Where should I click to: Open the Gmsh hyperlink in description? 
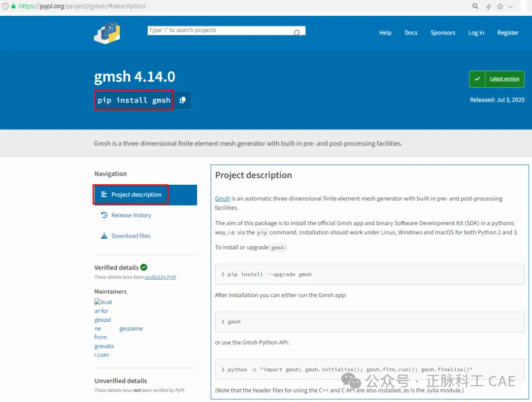coord(223,199)
